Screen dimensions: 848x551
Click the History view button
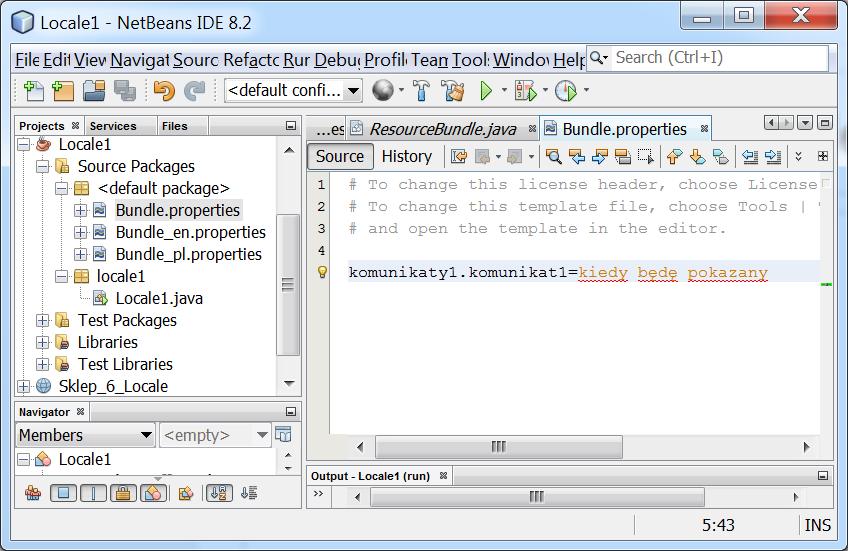click(x=407, y=156)
